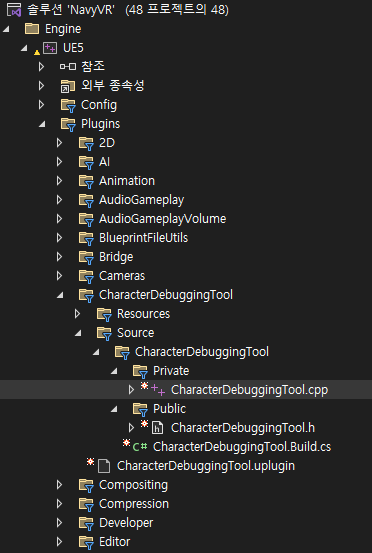The width and height of the screenshot is (372, 553).
Task: Click the document icon of CharacterDebuggingTool.uplugin
Action: pos(104,466)
